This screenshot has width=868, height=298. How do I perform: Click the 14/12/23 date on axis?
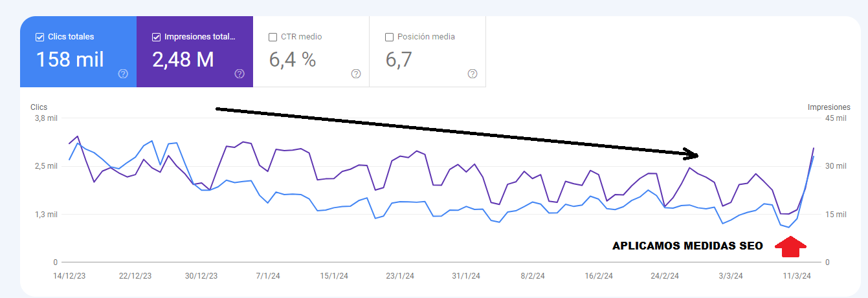point(69,276)
